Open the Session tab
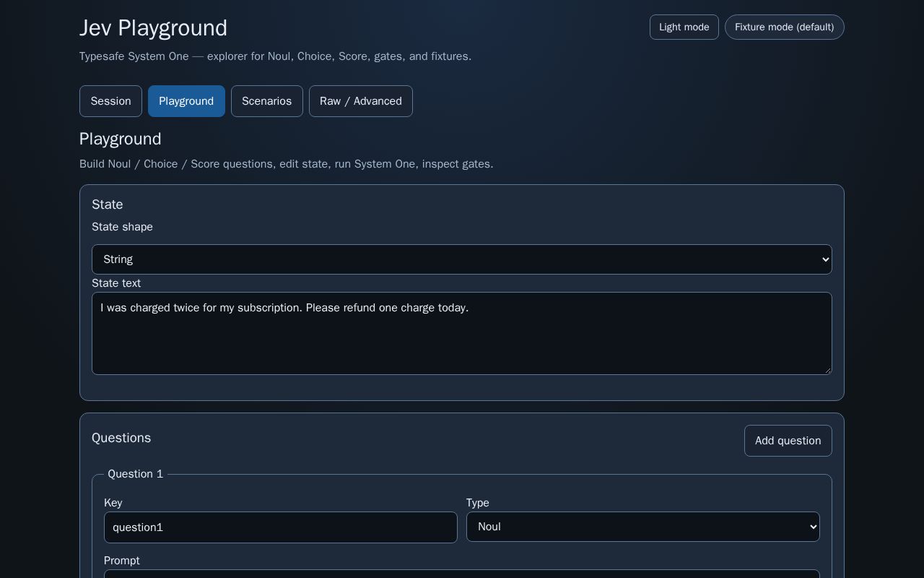The width and height of the screenshot is (924, 578). pyautogui.click(x=110, y=101)
